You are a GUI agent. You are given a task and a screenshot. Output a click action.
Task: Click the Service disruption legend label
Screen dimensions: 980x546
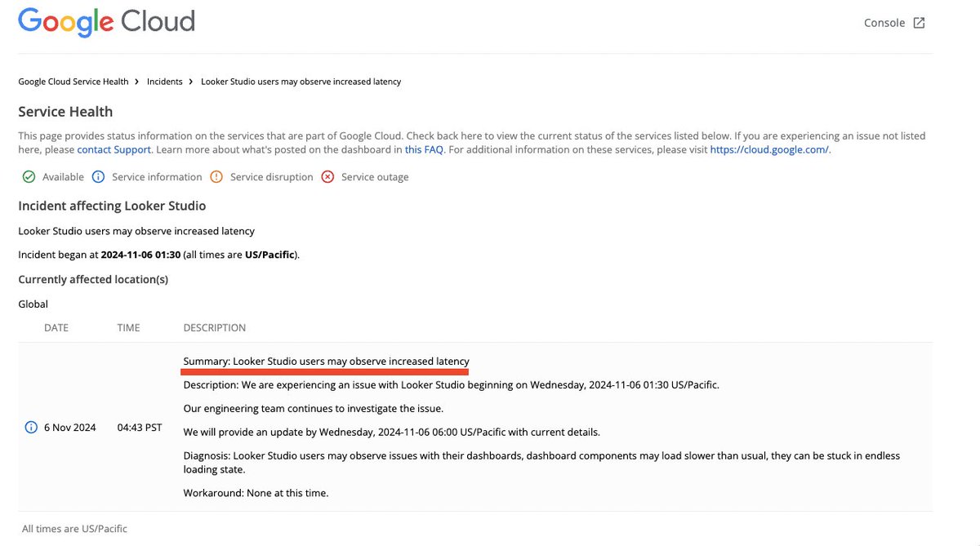pyautogui.click(x=272, y=177)
